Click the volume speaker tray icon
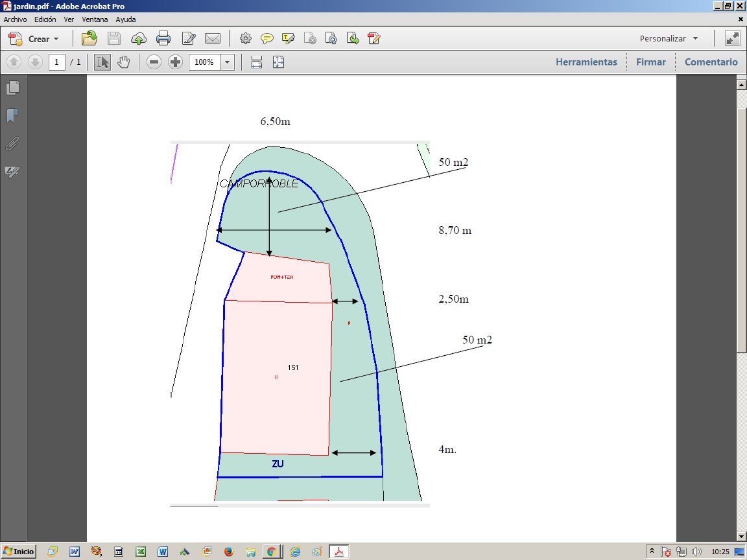Viewport: 747px width, 560px height. 696,552
